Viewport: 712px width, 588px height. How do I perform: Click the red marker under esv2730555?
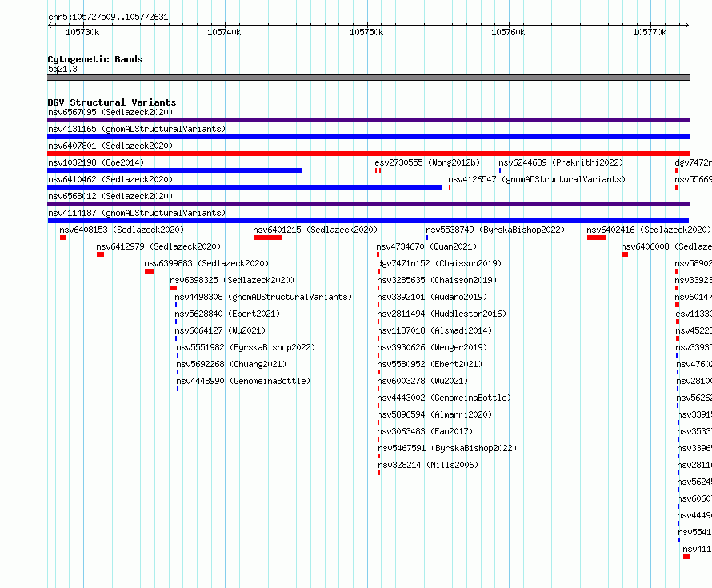[x=378, y=170]
